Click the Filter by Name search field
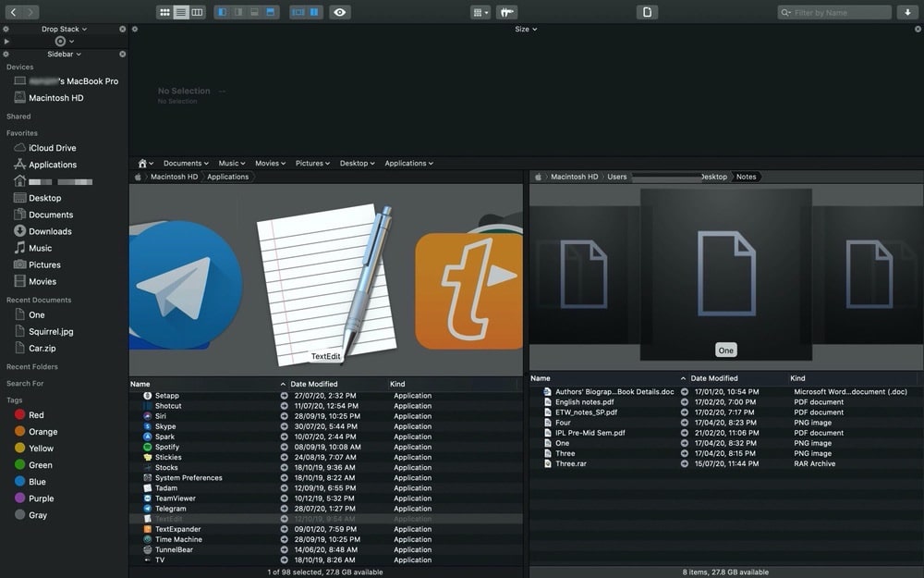The width and height of the screenshot is (924, 578). (834, 12)
